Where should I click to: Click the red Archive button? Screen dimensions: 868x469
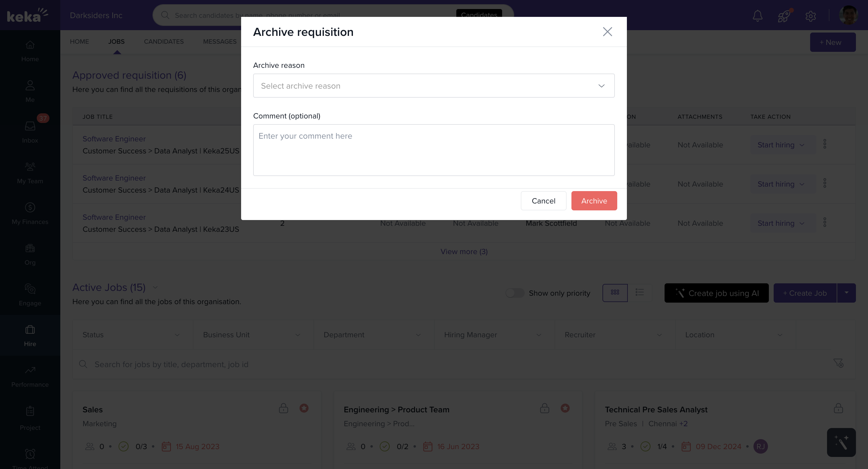[594, 201]
